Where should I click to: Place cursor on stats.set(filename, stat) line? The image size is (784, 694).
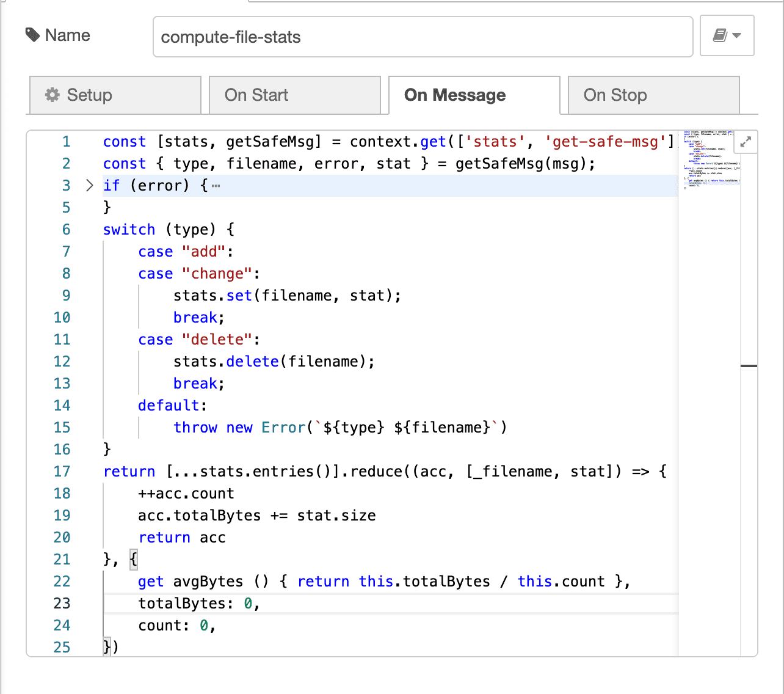pyautogui.click(x=287, y=296)
